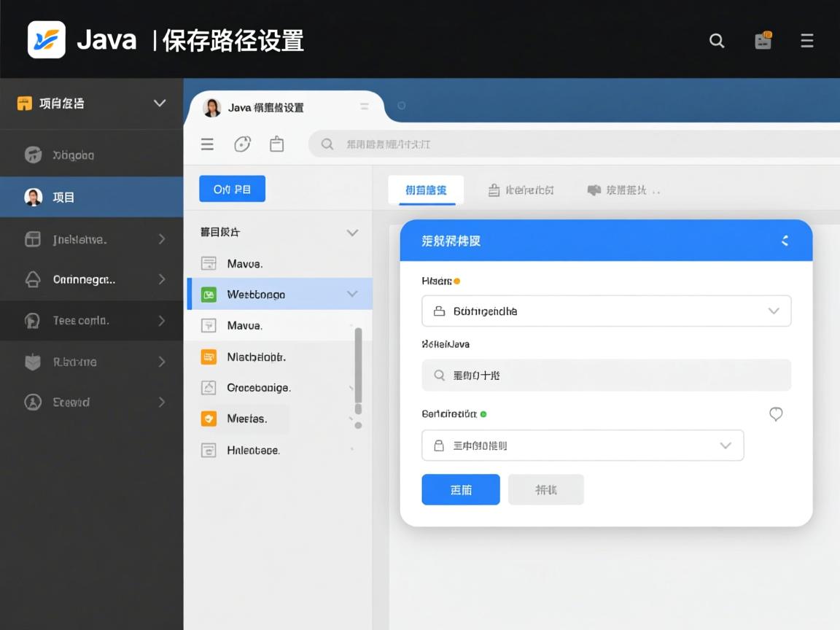Click the search input inside the dialog
Screen dimensions: 840x630
[x=607, y=375]
